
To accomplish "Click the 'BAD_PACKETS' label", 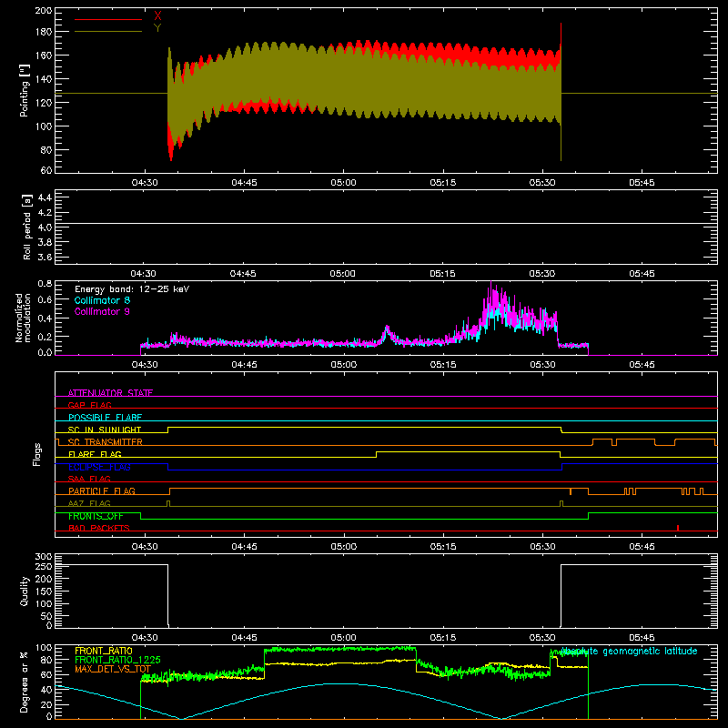I will pos(99,528).
